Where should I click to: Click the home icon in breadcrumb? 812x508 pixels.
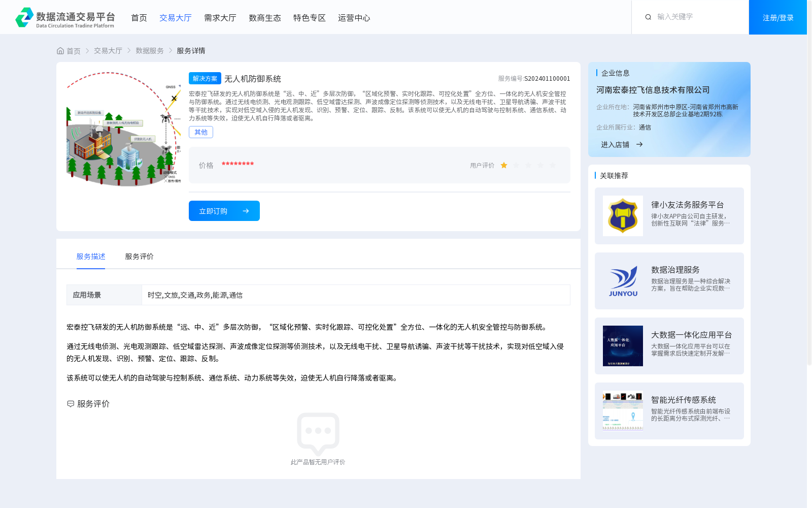tap(60, 51)
